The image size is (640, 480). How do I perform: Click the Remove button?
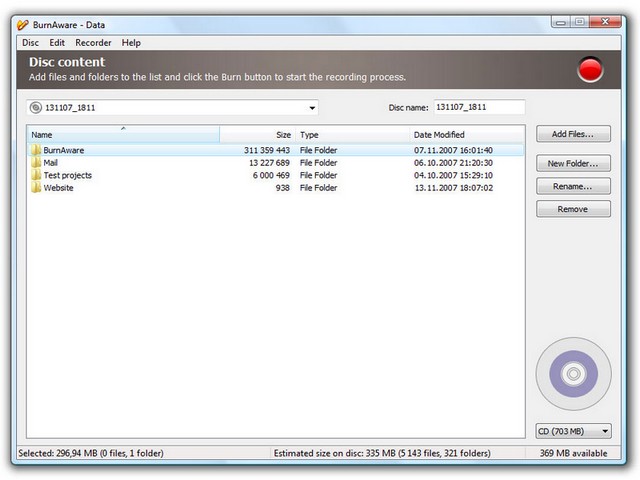coord(573,209)
